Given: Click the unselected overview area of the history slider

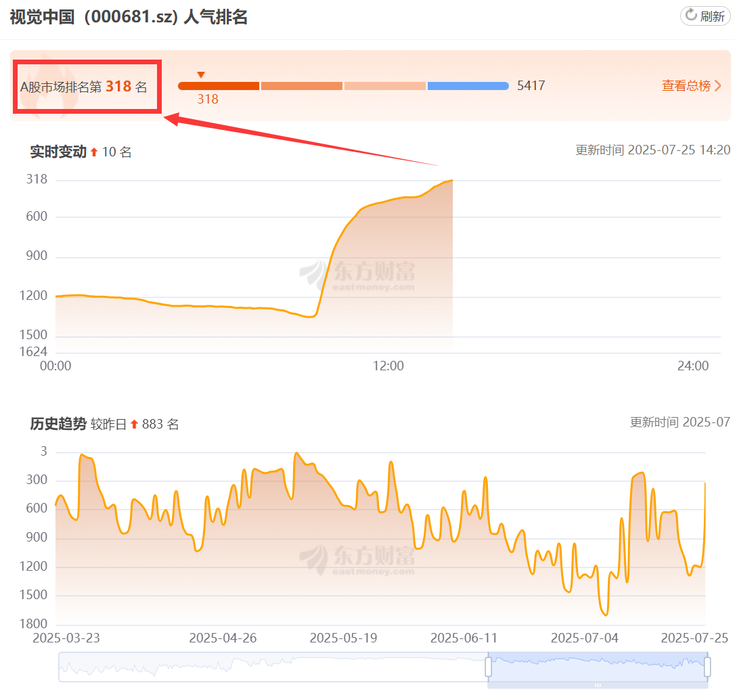Looking at the screenshot, I should (x=273, y=667).
